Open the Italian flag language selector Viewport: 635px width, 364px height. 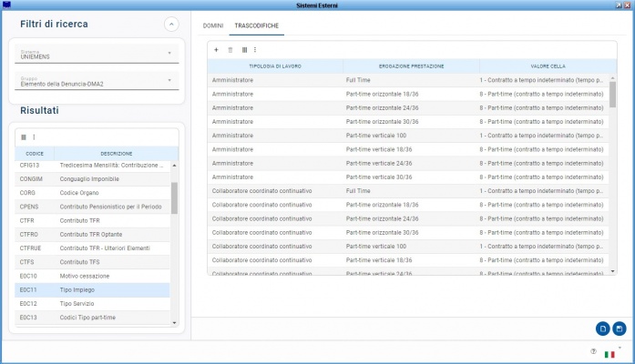pyautogui.click(x=609, y=352)
